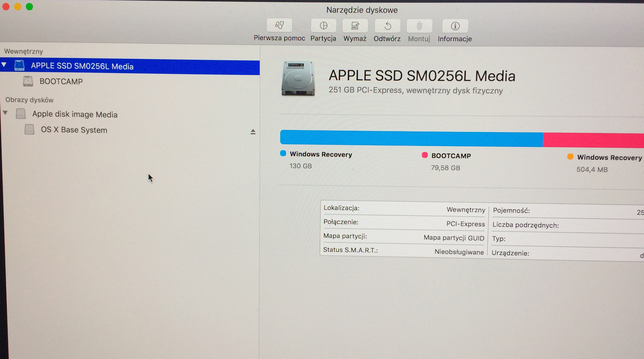Collapse the APPLE SSD SM0256L Media tree
Image resolution: width=644 pixels, height=359 pixels.
4,64
